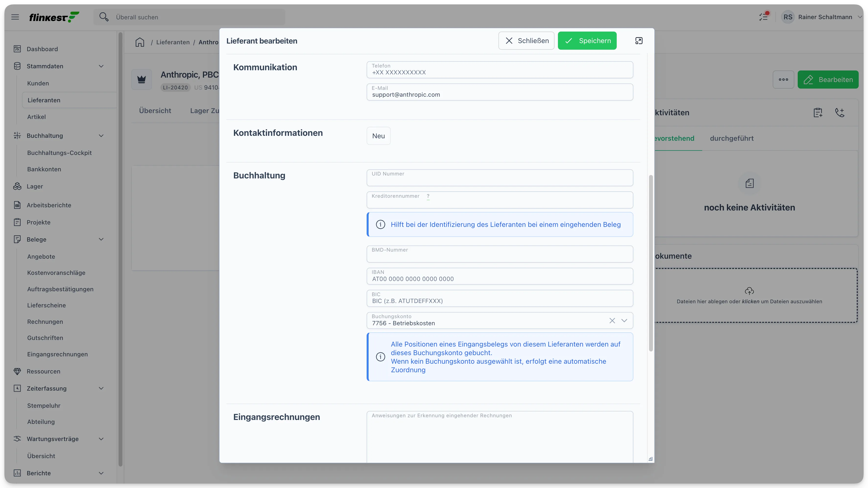This screenshot has height=488, width=868.
Task: Click the Überall suchen search field
Action: (x=189, y=17)
